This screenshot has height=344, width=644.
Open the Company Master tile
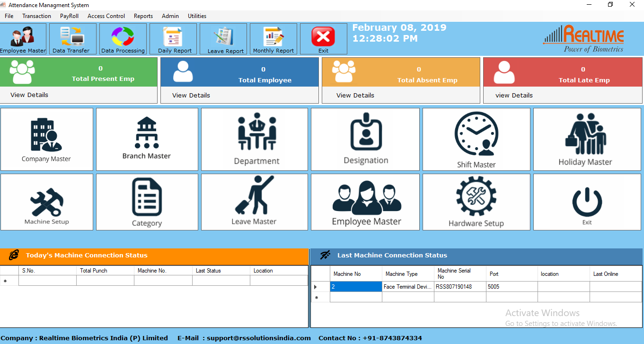tap(46, 139)
